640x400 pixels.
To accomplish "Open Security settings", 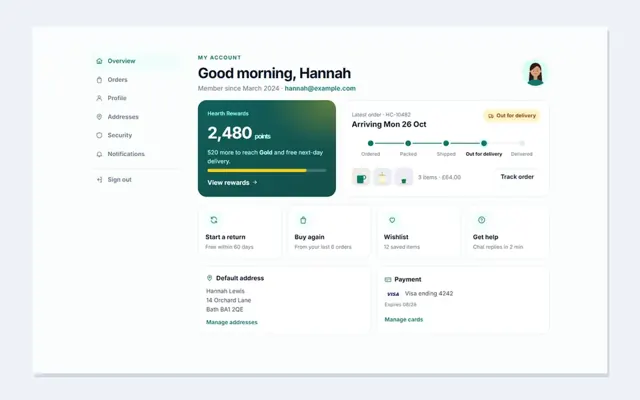I will tap(136, 135).
